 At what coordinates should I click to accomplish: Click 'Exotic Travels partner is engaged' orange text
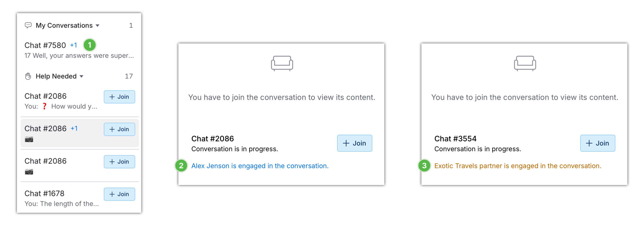(x=517, y=166)
